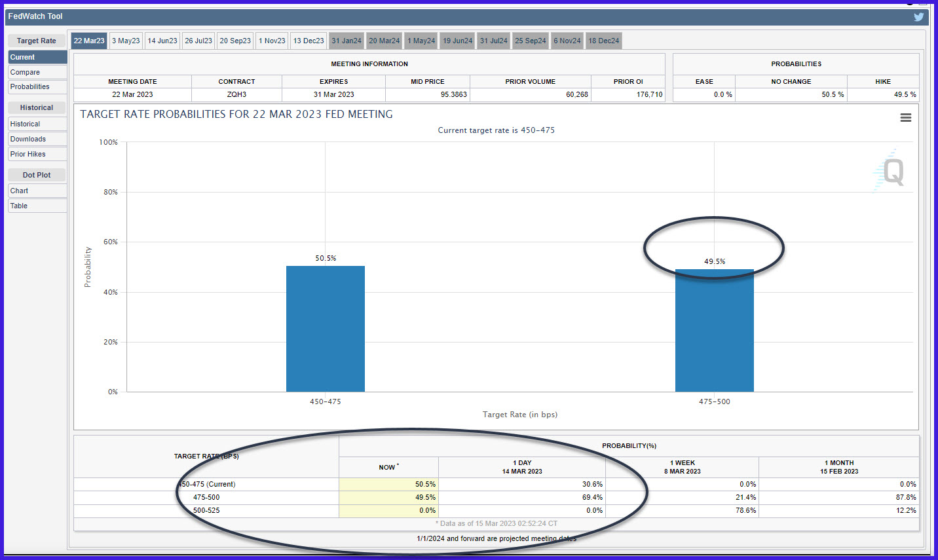Select the 31 Jul24 meeting tab
Image resolution: width=938 pixels, height=560 pixels.
pos(493,41)
